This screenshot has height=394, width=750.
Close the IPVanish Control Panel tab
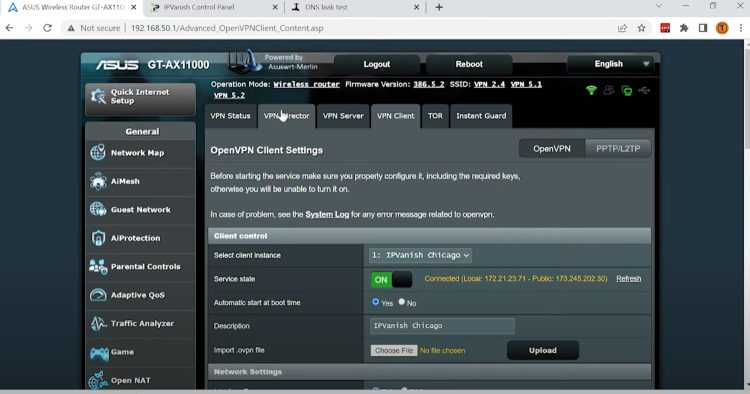[275, 7]
